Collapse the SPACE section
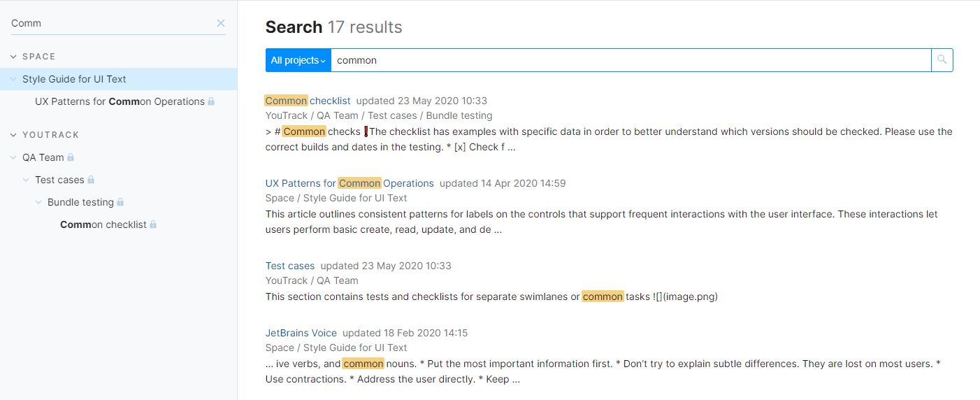 (13, 57)
